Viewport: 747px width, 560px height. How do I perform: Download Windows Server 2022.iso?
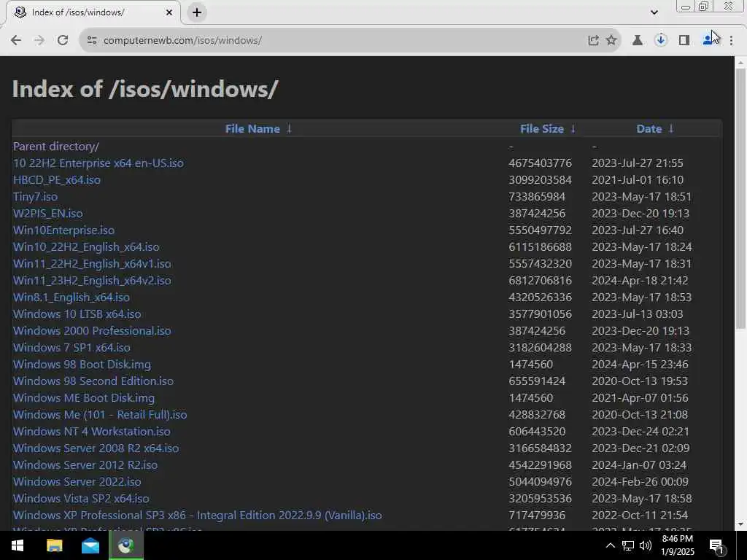pos(77,482)
